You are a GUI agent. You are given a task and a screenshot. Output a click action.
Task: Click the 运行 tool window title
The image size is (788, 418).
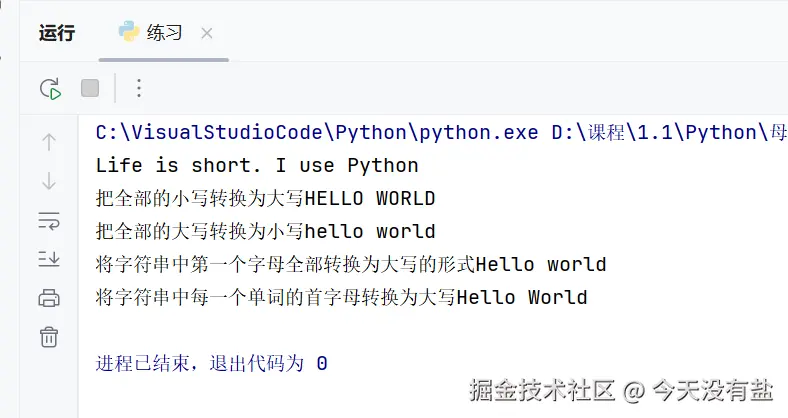click(x=57, y=33)
